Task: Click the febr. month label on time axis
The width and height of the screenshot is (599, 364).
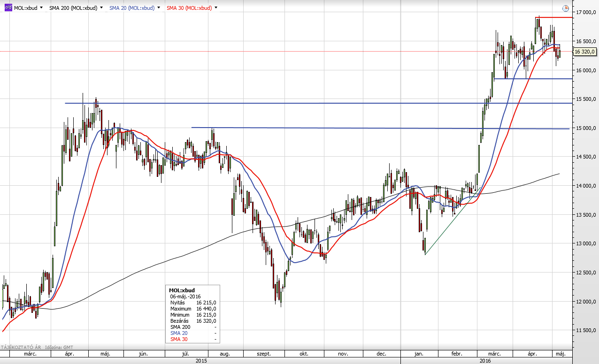Action: 457,354
